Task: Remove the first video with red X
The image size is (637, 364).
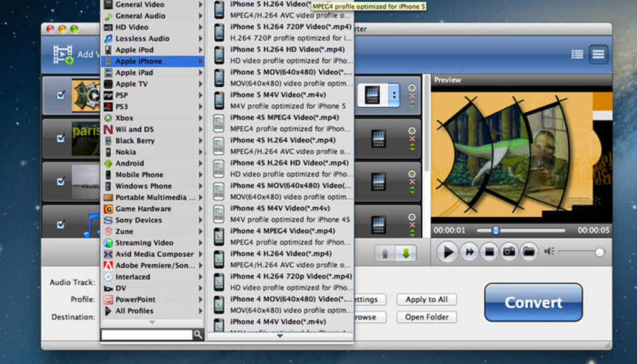Action: click(x=412, y=96)
